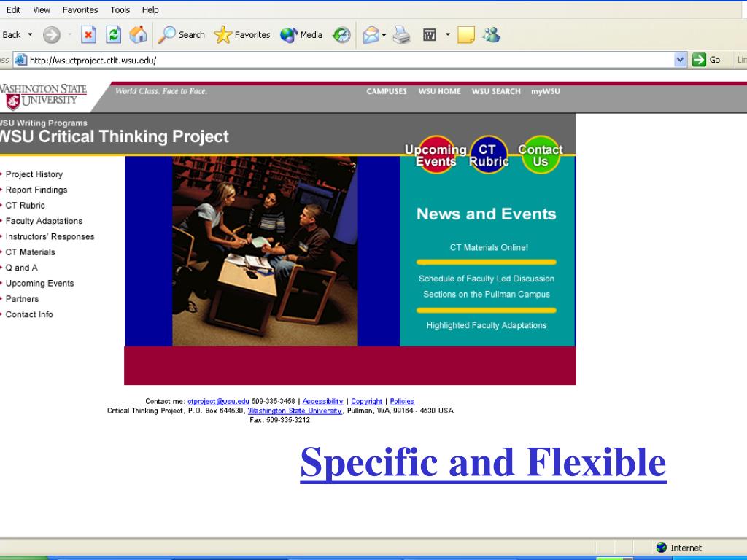Open Partners in sidebar

[x=22, y=299]
